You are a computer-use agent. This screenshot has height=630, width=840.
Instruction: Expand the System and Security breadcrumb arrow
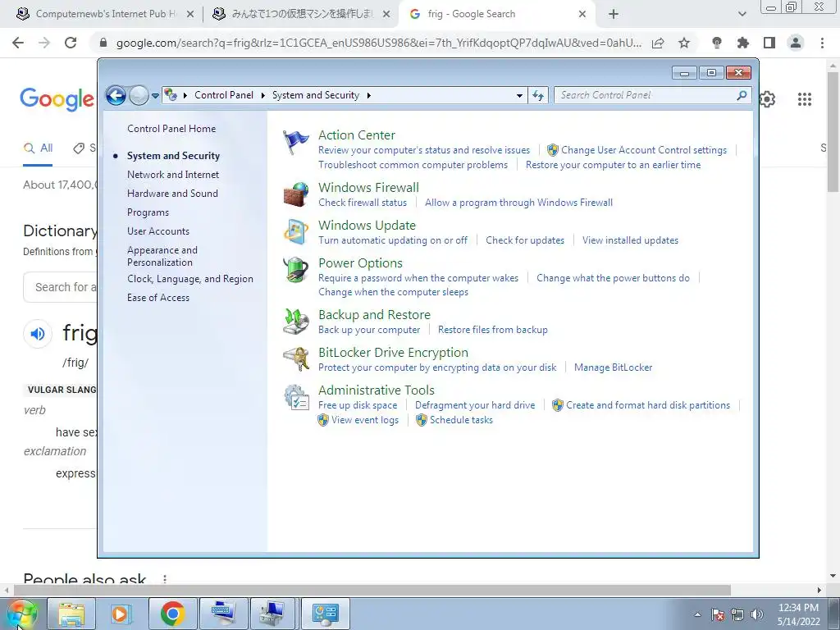368,95
